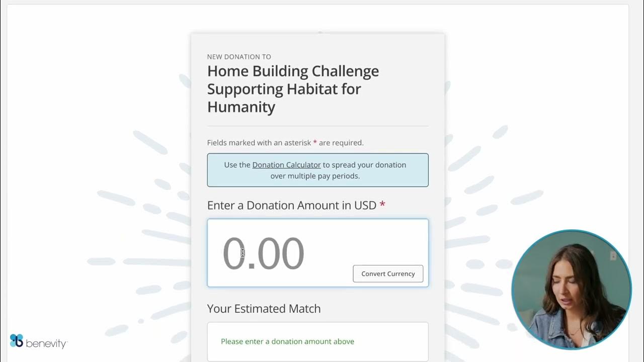
Task: Click the 'NEW DONATION TO' label
Action: (239, 57)
